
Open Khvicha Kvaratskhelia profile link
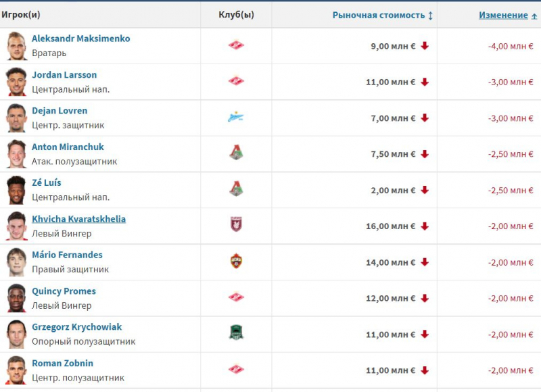pos(78,219)
